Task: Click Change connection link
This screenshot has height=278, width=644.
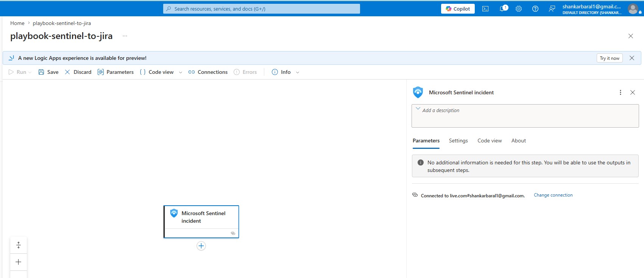Action: (x=553, y=195)
